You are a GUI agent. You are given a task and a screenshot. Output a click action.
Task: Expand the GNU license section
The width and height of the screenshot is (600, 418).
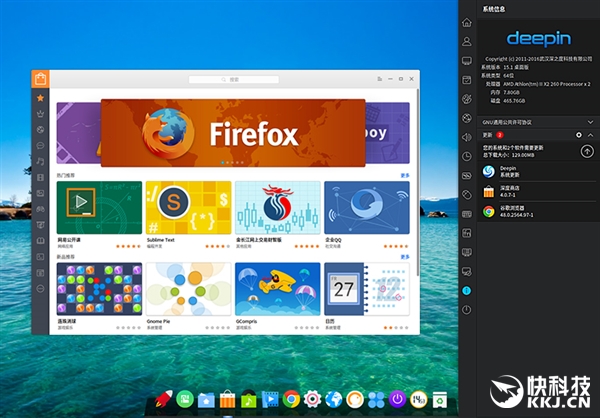[x=590, y=122]
